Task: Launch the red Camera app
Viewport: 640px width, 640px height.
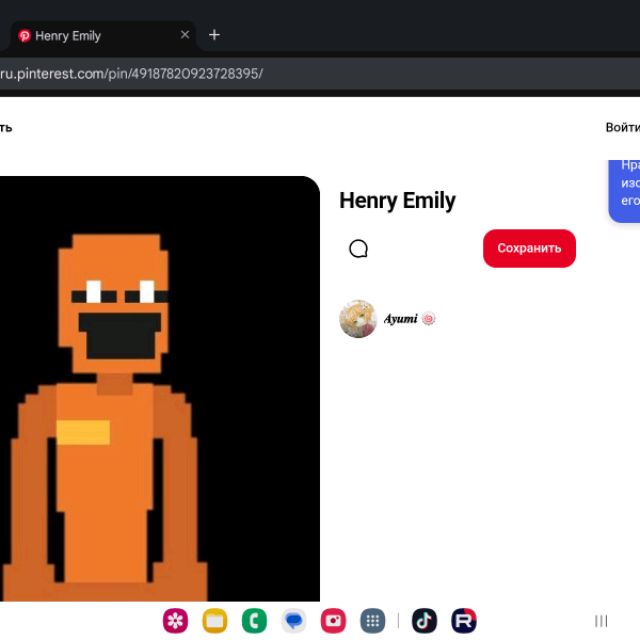Action: pos(333,621)
